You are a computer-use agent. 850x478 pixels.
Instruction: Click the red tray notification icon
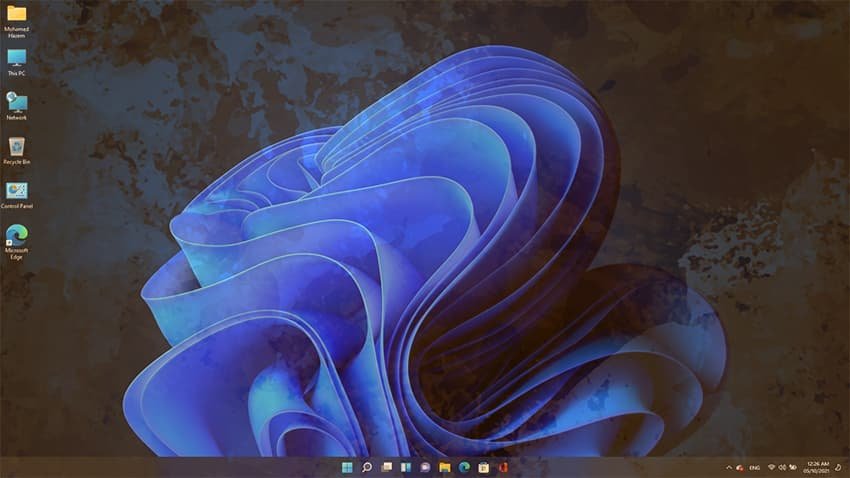(740, 468)
